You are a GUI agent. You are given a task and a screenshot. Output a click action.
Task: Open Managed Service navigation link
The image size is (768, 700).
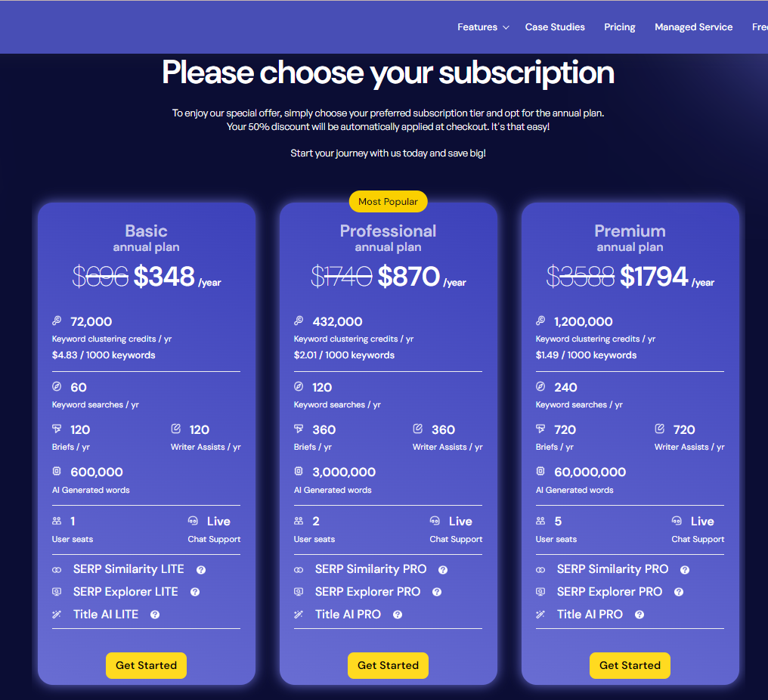(693, 27)
